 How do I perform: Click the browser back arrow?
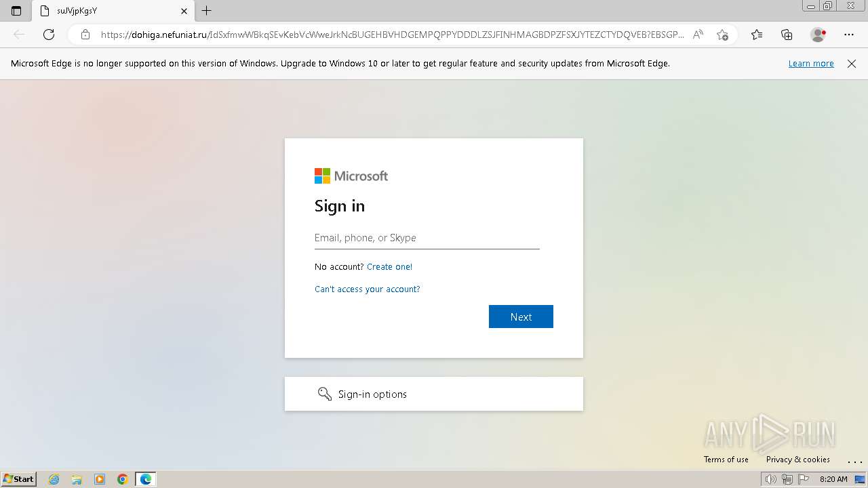(19, 35)
